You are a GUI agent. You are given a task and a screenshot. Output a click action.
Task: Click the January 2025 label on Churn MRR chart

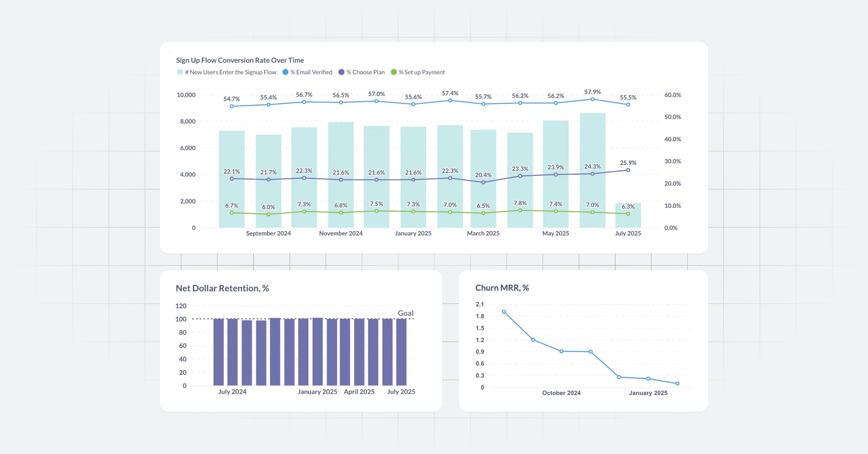coord(648,393)
